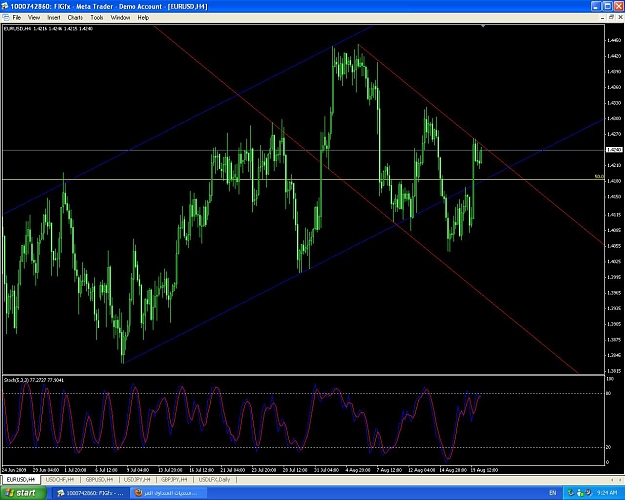The height and width of the screenshot is (500, 625).
Task: Open the Window menu
Action: tap(120, 18)
